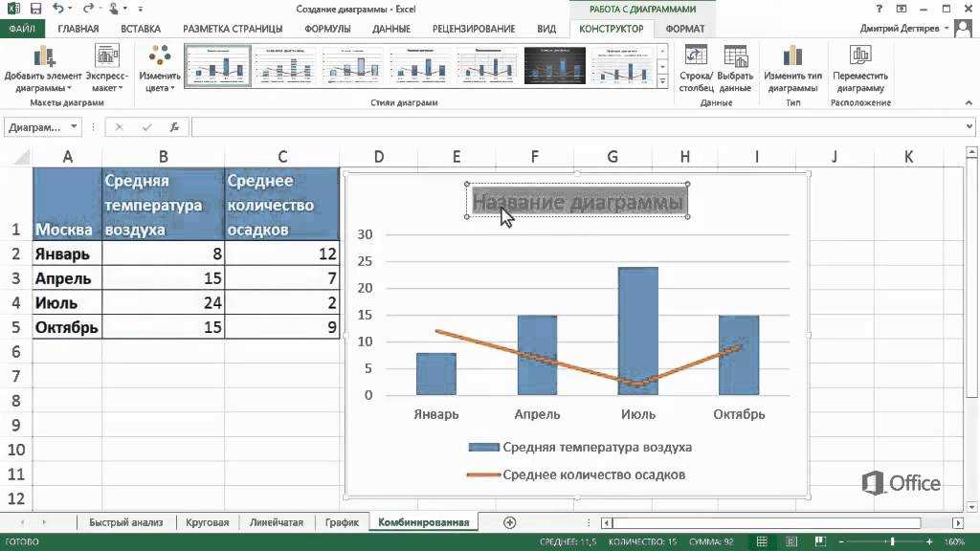Select cell A2 containing Январь
This screenshot has width=980, height=551.
[x=68, y=254]
